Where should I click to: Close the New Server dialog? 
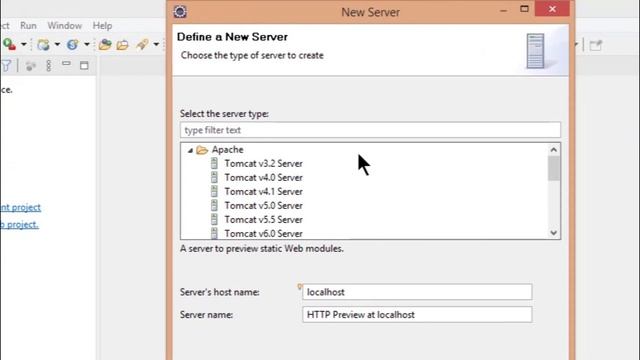pyautogui.click(x=552, y=9)
